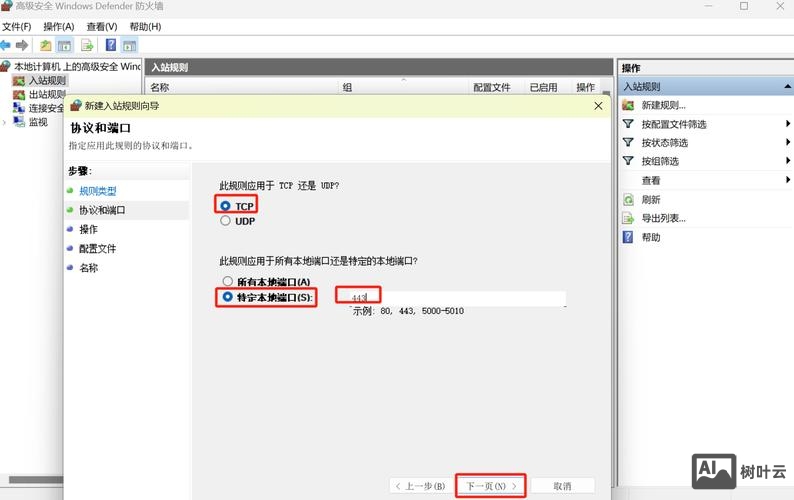Click the 名称 wizard step

coord(88,268)
